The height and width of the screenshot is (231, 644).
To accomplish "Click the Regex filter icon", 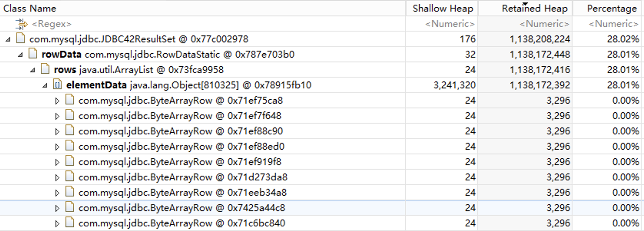I will click(22, 24).
